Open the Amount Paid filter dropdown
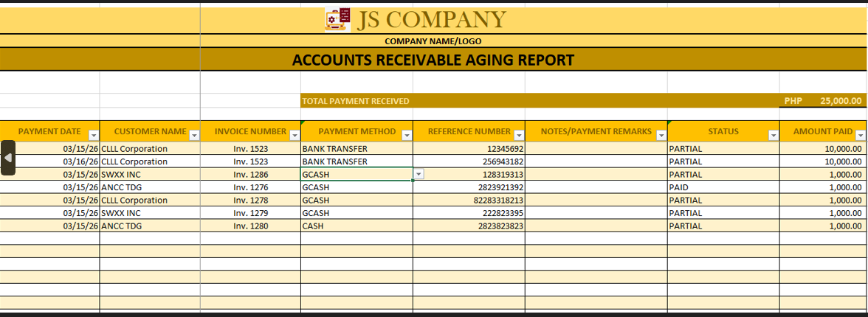This screenshot has height=317, width=868. click(861, 135)
